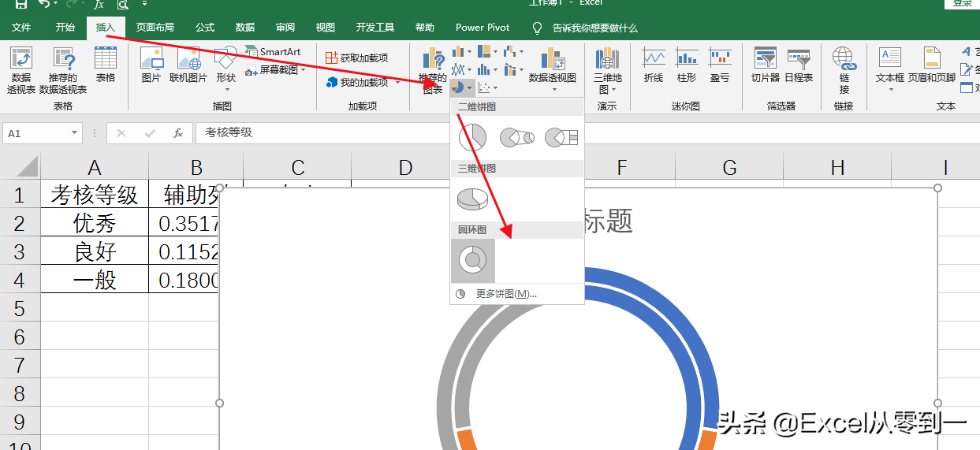Insert a SmartArt graphic
Viewport: 980px width, 450px height.
click(x=273, y=51)
